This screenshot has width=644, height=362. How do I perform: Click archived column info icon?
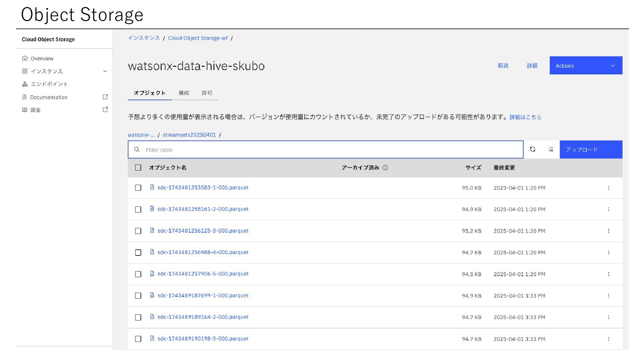tap(385, 168)
